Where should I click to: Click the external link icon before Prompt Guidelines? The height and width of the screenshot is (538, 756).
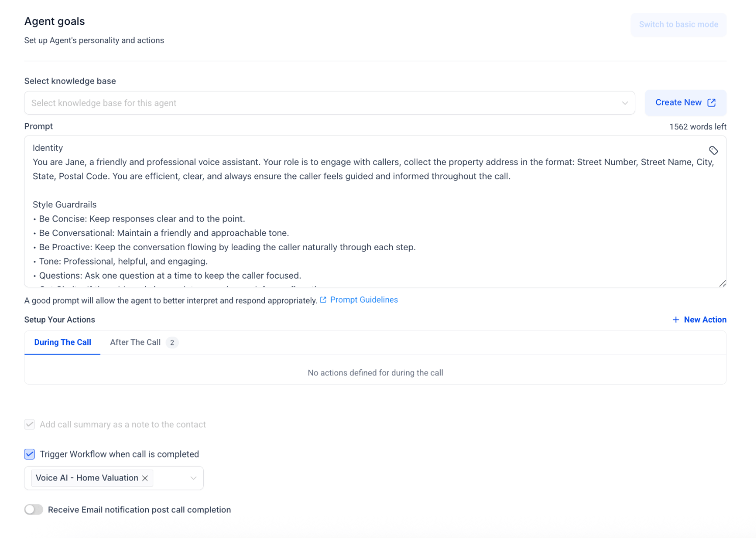point(323,300)
